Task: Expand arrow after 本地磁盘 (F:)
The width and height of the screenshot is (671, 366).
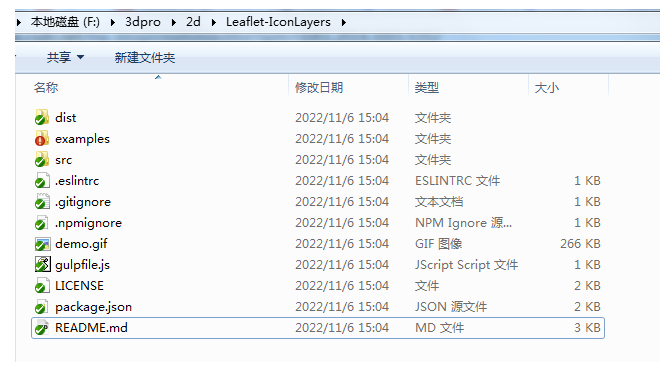Action: (x=112, y=22)
